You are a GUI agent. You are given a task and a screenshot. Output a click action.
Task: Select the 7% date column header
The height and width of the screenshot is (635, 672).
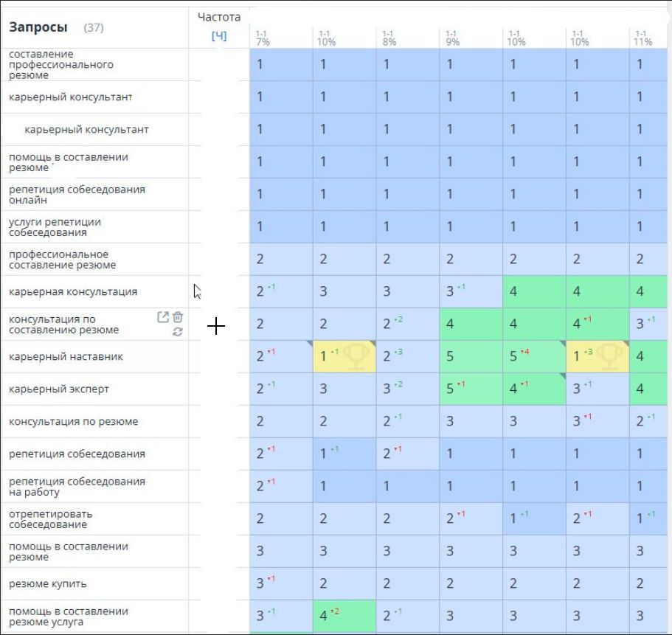coord(263,38)
